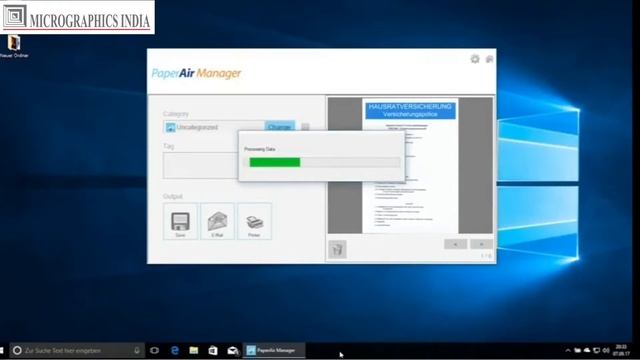
Task: Open the volume control tray icon
Action: [x=606, y=350]
